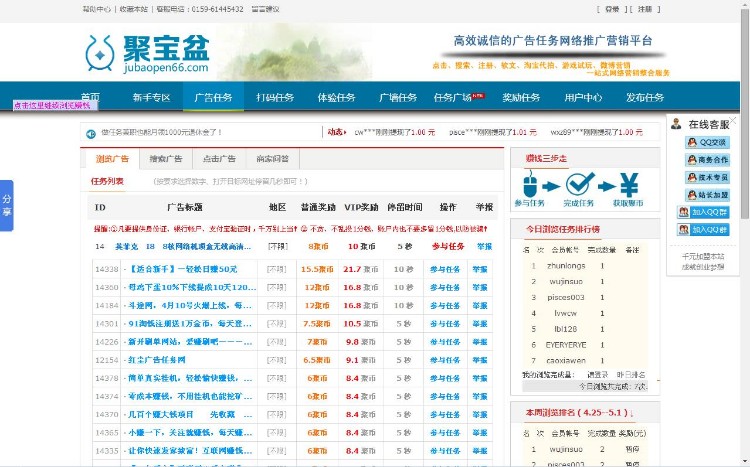This screenshot has width=750, height=467.
Task: Click 千元加盟本站 text in service panel
Action: (x=703, y=257)
